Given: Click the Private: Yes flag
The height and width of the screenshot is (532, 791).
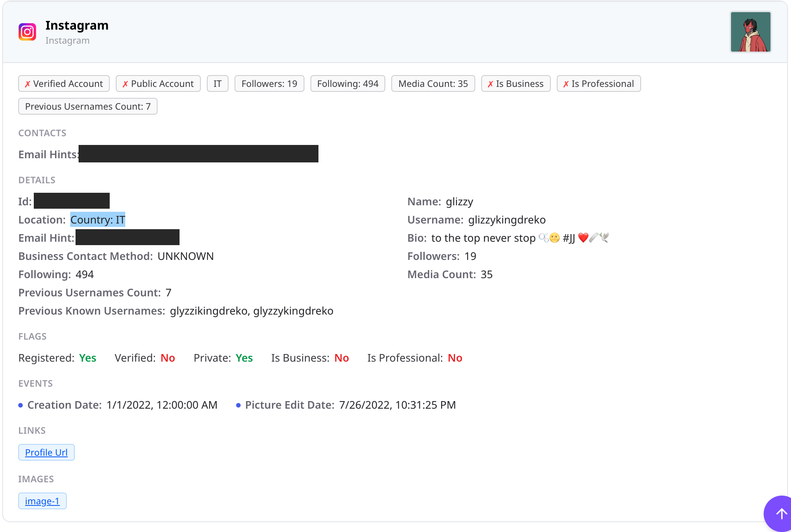Looking at the screenshot, I should [223, 358].
